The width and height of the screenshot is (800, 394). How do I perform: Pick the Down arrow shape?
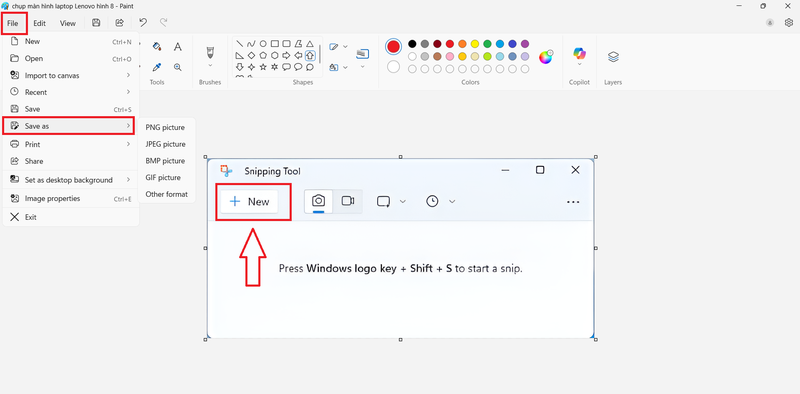239,67
